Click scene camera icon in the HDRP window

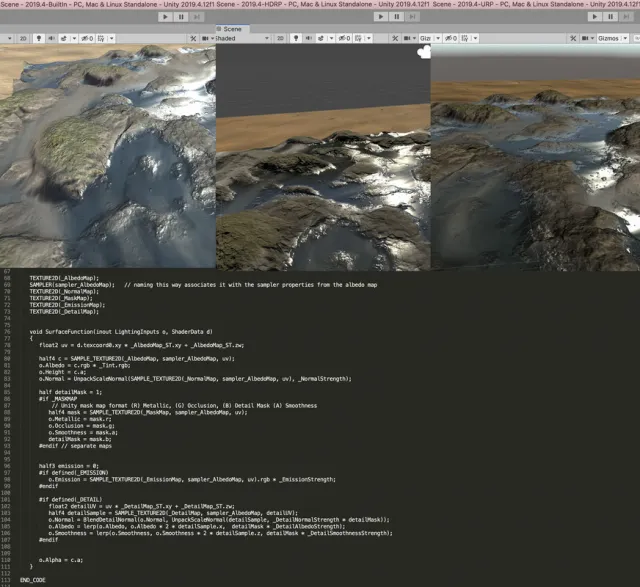pos(407,38)
